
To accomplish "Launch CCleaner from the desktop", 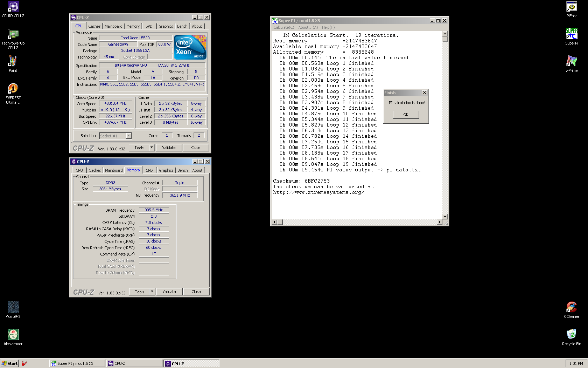I will 572,310.
